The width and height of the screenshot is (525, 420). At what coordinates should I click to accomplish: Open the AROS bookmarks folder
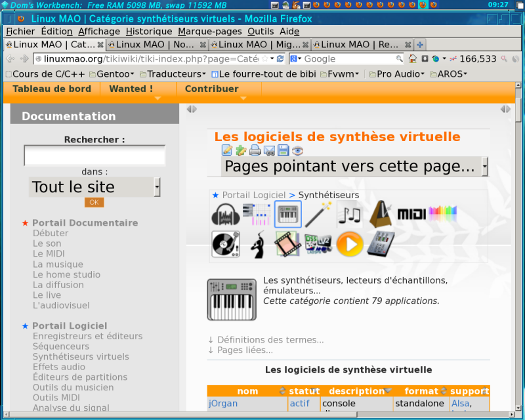(x=448, y=74)
